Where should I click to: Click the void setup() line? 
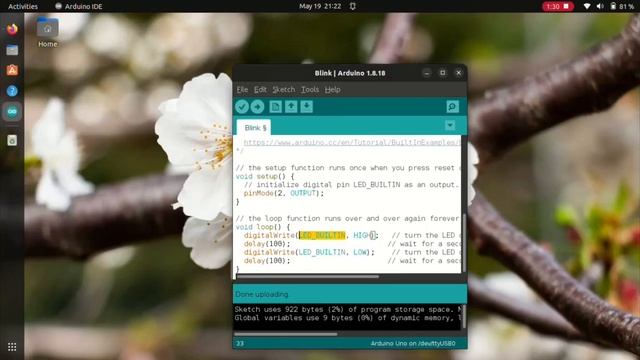tap(265, 176)
